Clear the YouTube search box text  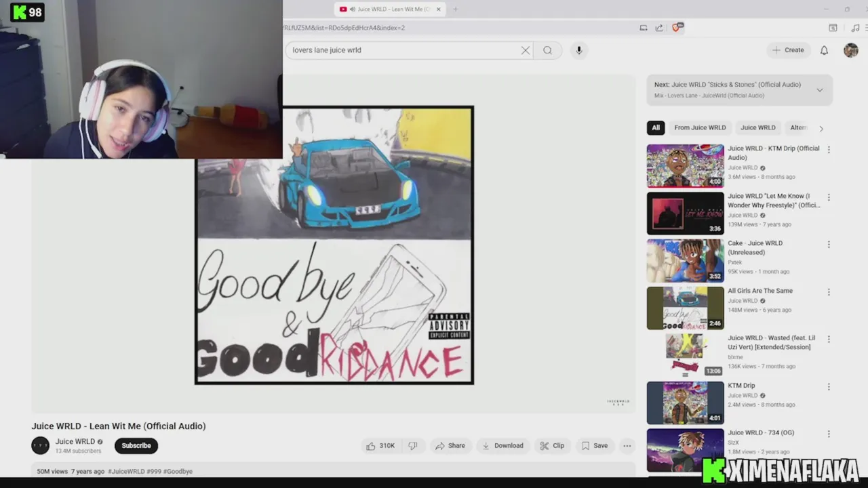525,50
